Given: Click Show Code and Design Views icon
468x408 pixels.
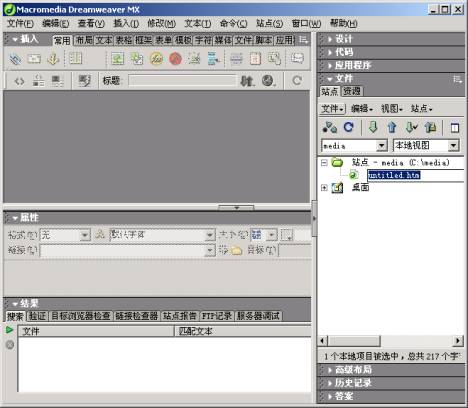Looking at the screenshot, I should point(38,81).
